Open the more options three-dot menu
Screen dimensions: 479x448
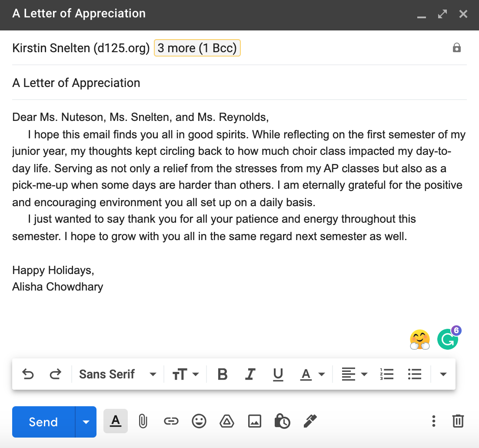click(x=433, y=421)
